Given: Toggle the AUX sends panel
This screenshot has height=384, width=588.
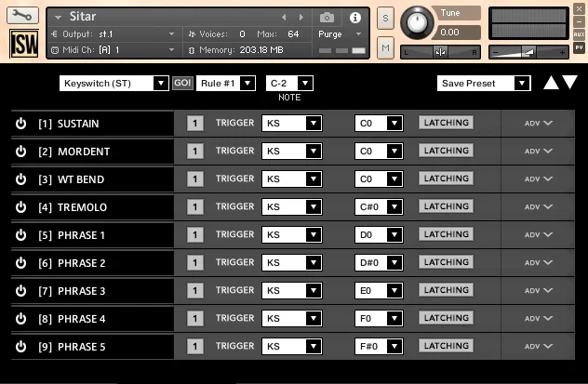Looking at the screenshot, I should click(579, 34).
